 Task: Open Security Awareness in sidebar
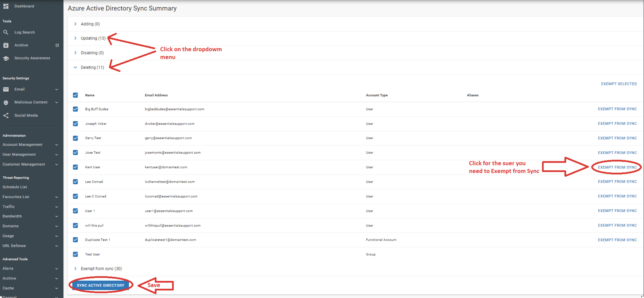point(32,58)
